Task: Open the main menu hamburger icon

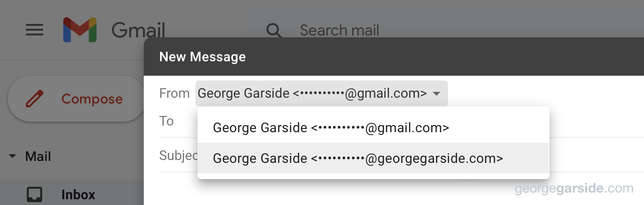Action: 34,31
